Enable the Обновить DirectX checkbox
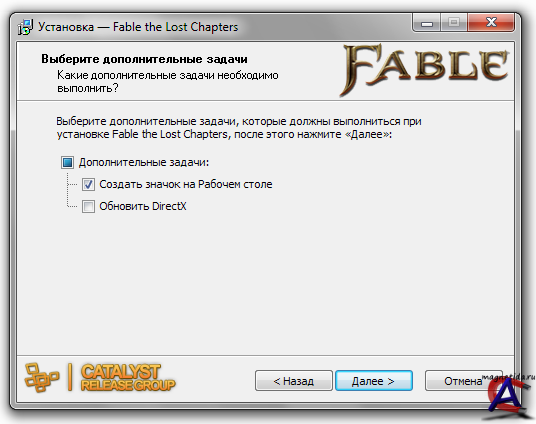The image size is (536, 424). (x=88, y=207)
